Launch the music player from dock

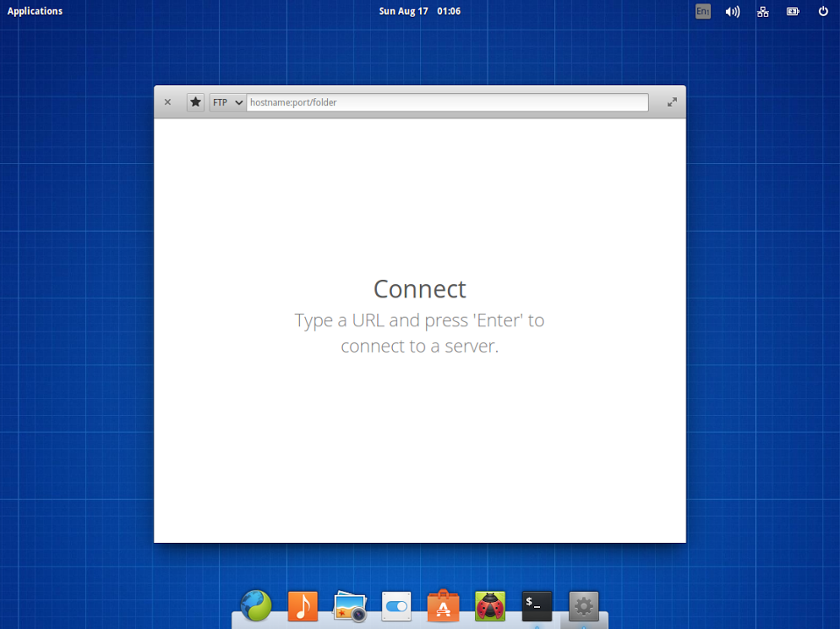click(x=303, y=606)
